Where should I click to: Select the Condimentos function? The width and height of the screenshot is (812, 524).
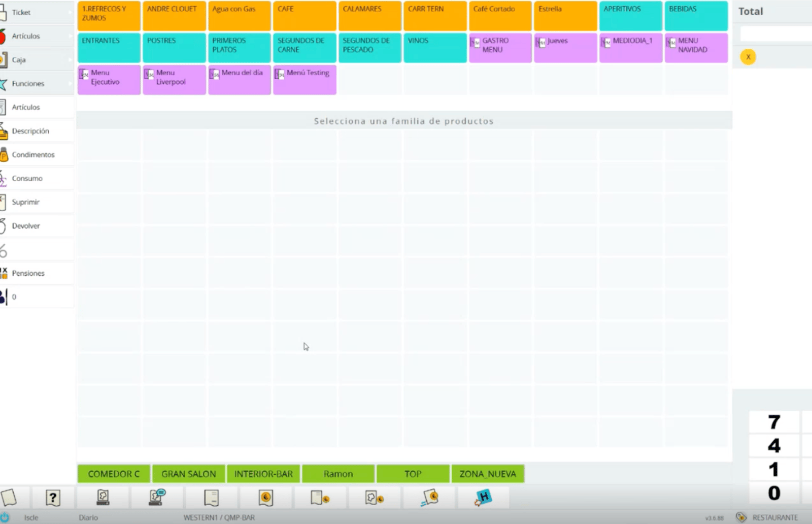pos(37,154)
